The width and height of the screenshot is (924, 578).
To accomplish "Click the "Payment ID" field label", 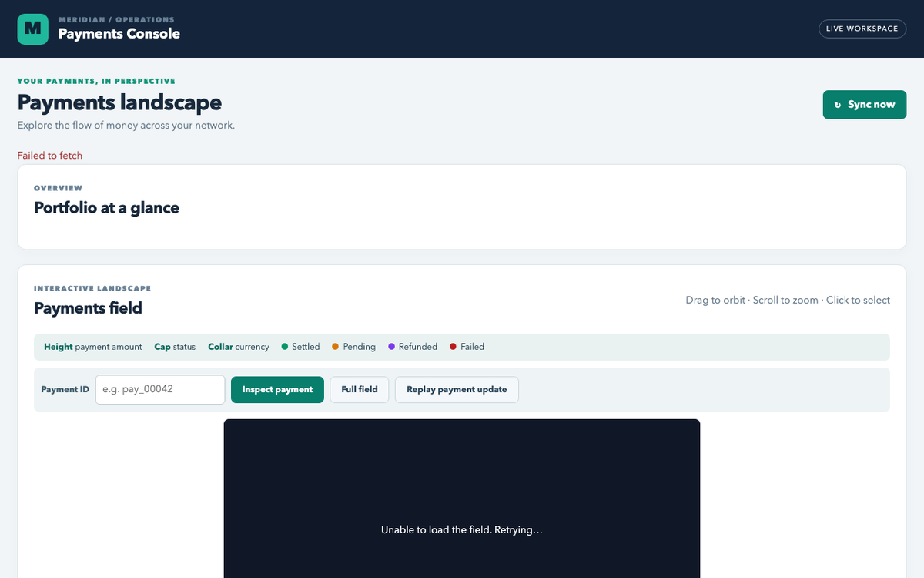I will click(65, 390).
